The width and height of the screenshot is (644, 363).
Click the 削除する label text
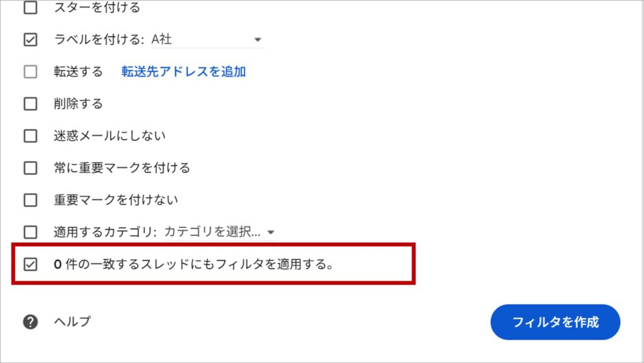78,104
